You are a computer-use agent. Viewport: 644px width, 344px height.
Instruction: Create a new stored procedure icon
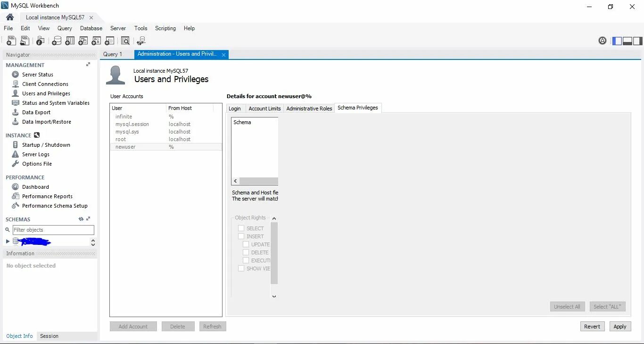point(97,41)
